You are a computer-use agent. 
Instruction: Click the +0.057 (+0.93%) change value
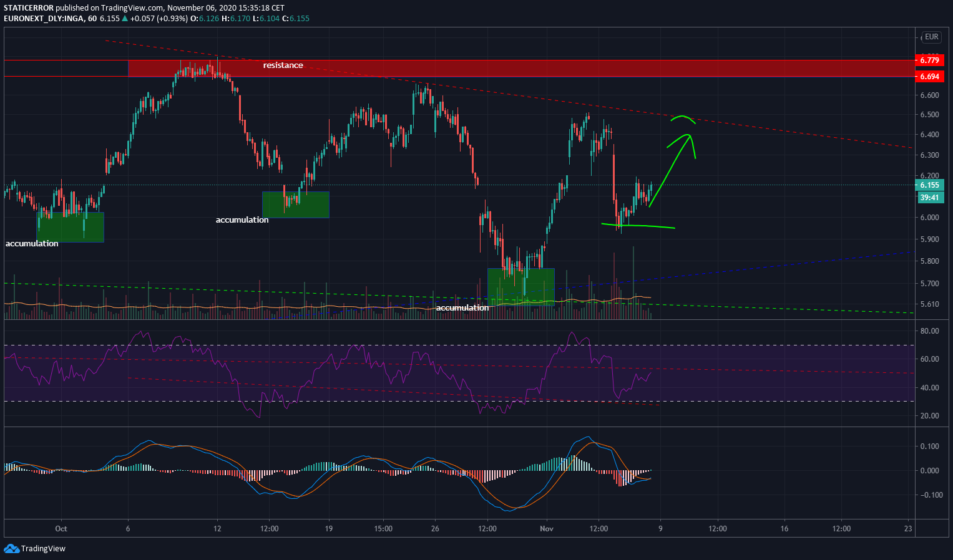click(x=158, y=19)
